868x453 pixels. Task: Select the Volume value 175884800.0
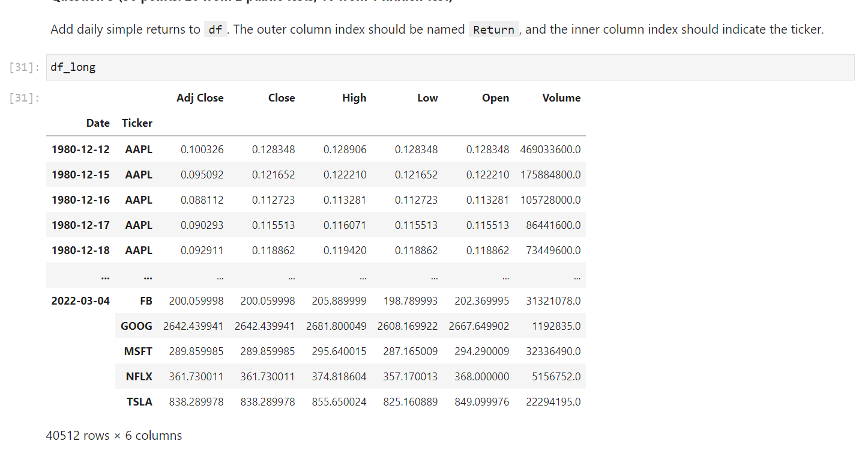point(550,175)
